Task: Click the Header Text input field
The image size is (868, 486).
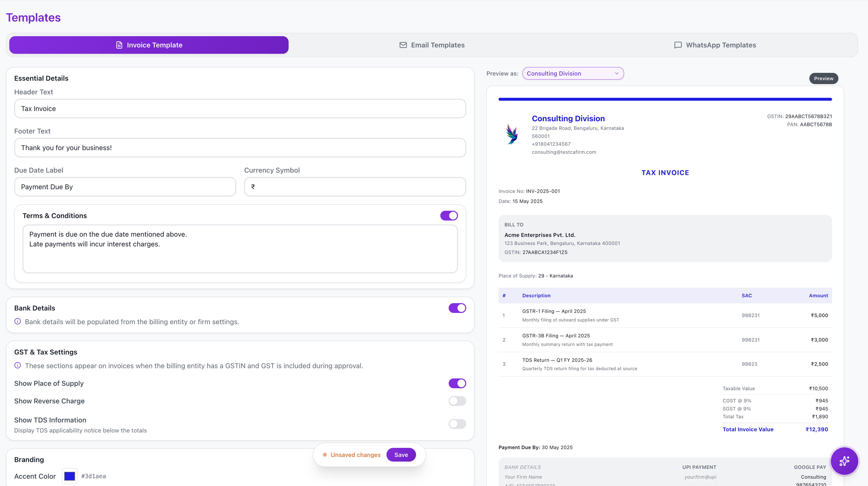Action: [x=240, y=109]
